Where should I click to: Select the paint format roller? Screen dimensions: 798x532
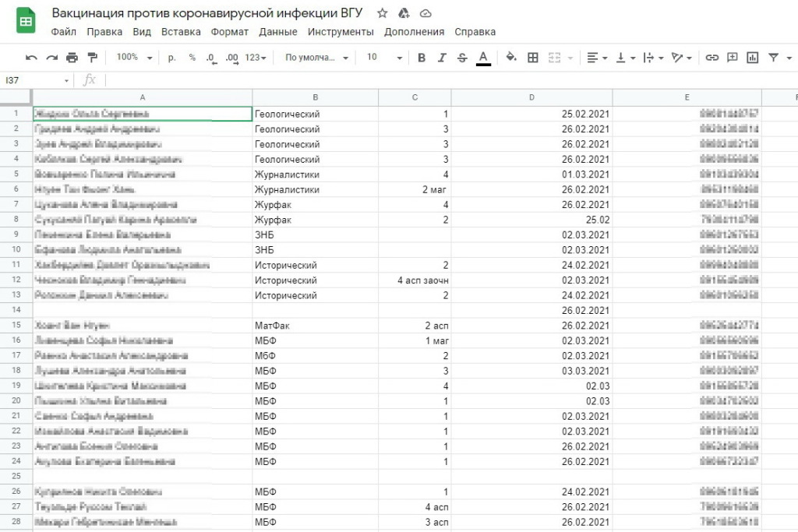point(93,58)
